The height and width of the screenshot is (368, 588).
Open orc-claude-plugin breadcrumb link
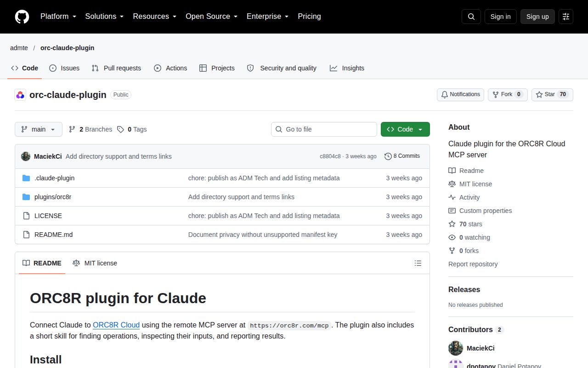click(x=67, y=48)
